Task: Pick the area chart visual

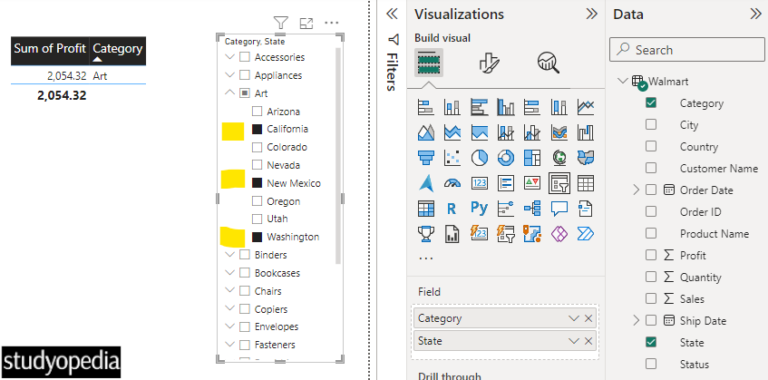Action: pos(425,132)
